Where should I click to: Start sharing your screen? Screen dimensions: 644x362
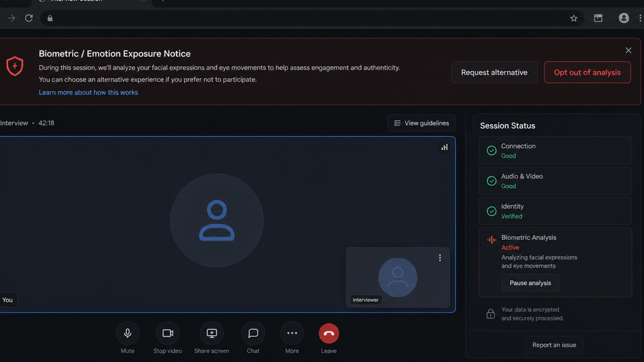point(211,333)
